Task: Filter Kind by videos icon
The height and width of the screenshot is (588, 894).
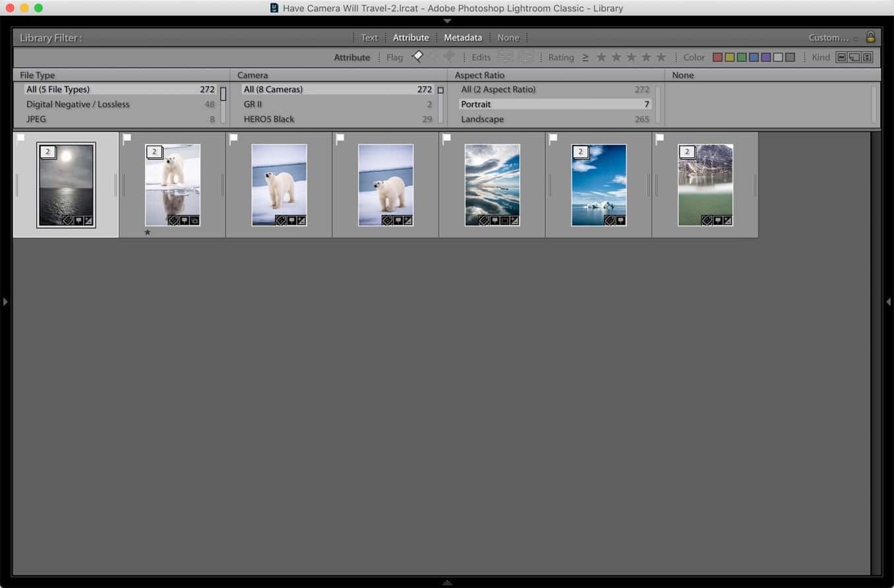Action: click(x=867, y=57)
